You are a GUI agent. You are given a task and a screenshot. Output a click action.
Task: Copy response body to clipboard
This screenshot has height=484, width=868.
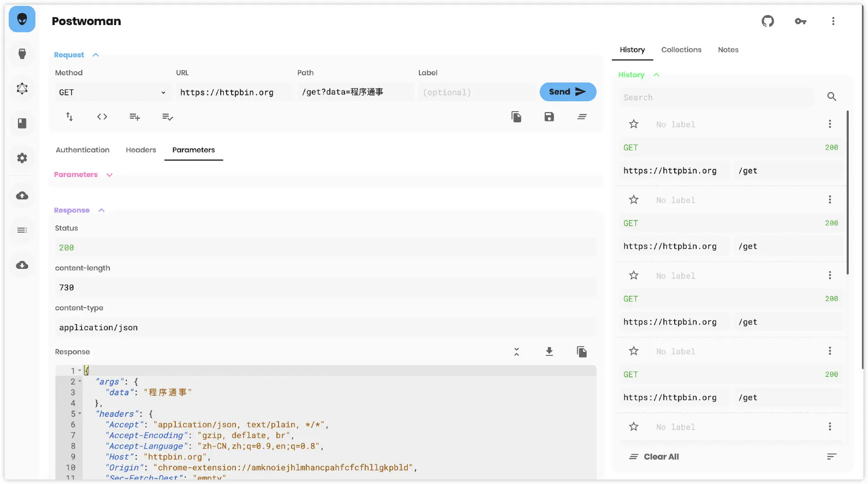(582, 352)
